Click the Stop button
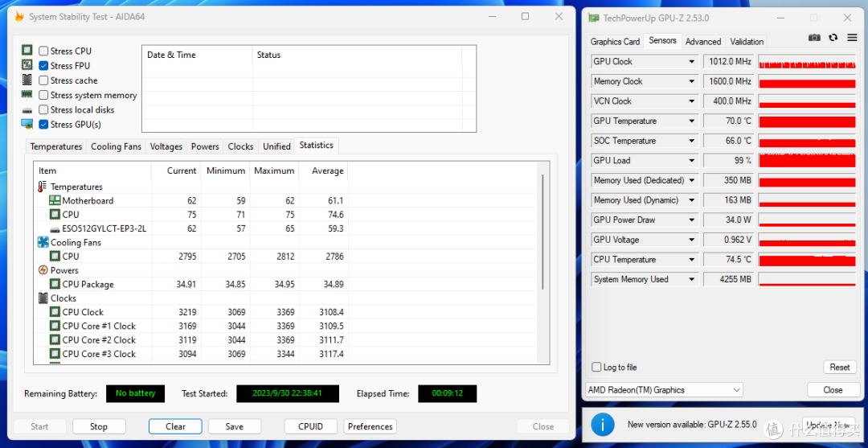 [99, 426]
